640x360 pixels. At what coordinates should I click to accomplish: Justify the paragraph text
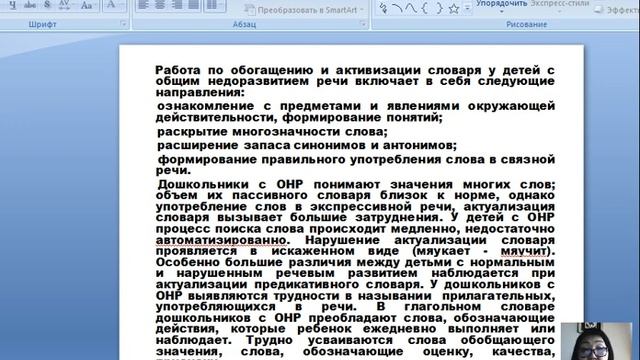[x=193, y=5]
